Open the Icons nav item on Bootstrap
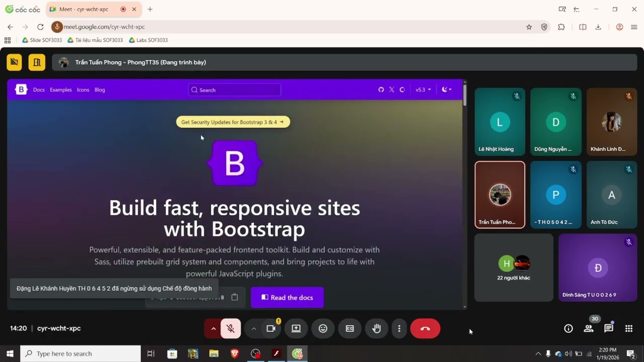644x362 pixels. click(x=83, y=90)
